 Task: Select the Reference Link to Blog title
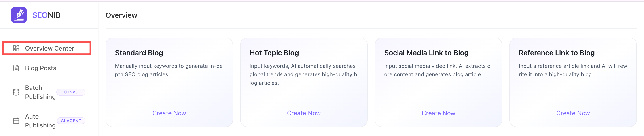pyautogui.click(x=557, y=53)
